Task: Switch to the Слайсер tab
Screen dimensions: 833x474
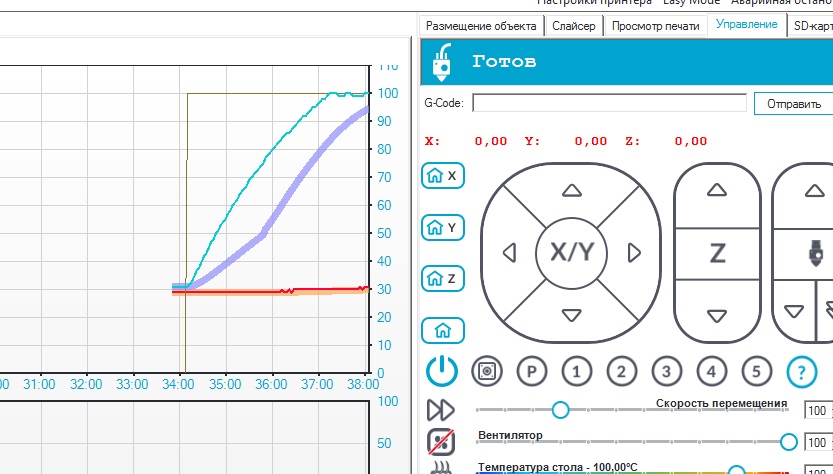Action: pyautogui.click(x=574, y=26)
